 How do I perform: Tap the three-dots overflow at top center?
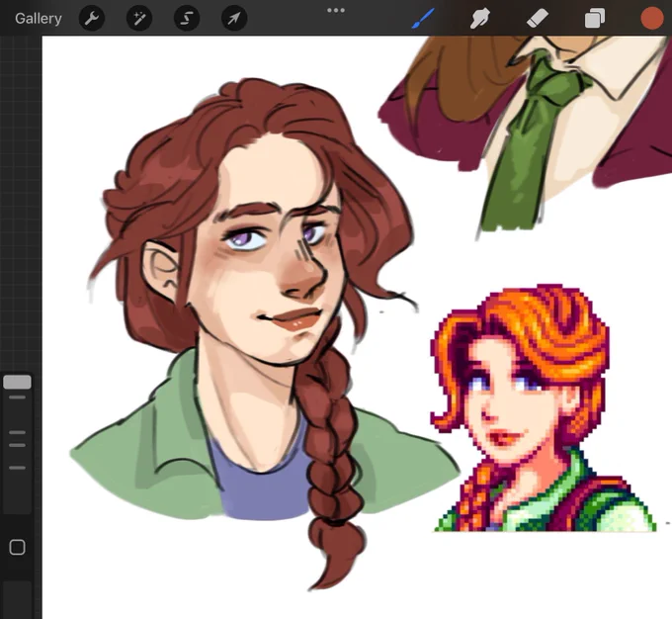[336, 10]
